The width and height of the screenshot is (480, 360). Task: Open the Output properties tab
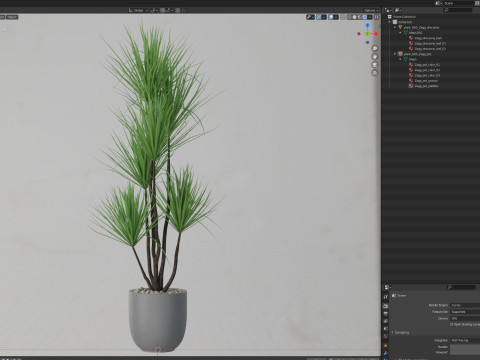pyautogui.click(x=386, y=314)
